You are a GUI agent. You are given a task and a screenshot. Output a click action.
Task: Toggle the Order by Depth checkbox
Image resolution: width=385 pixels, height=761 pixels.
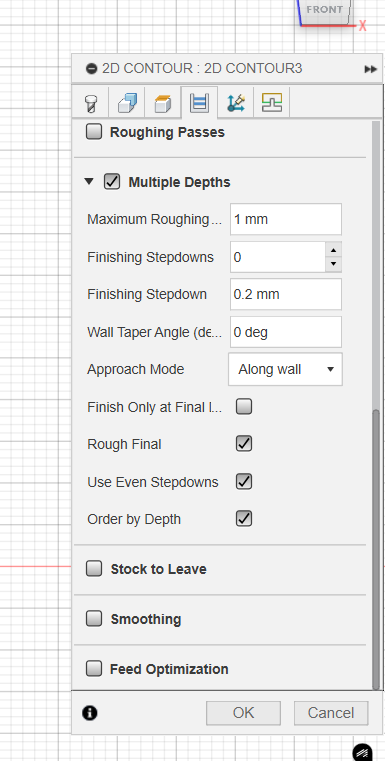(x=244, y=519)
